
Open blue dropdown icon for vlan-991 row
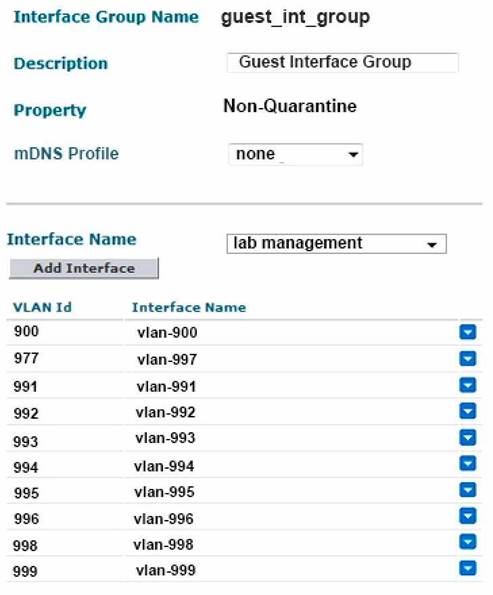pyautogui.click(x=468, y=385)
